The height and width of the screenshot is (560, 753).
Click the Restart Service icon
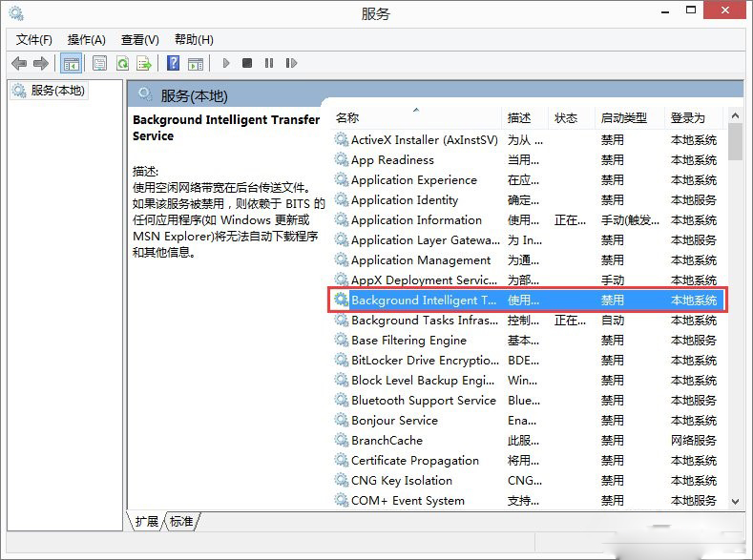[x=291, y=63]
